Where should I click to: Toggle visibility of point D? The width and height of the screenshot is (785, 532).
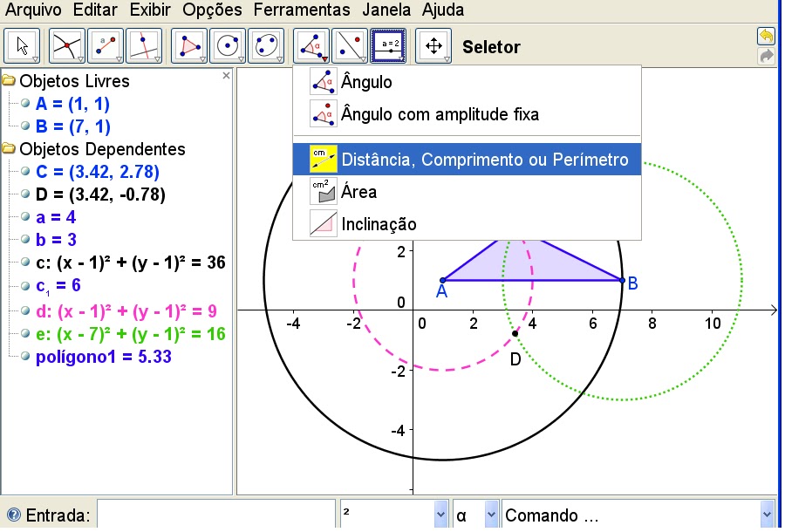click(x=25, y=194)
